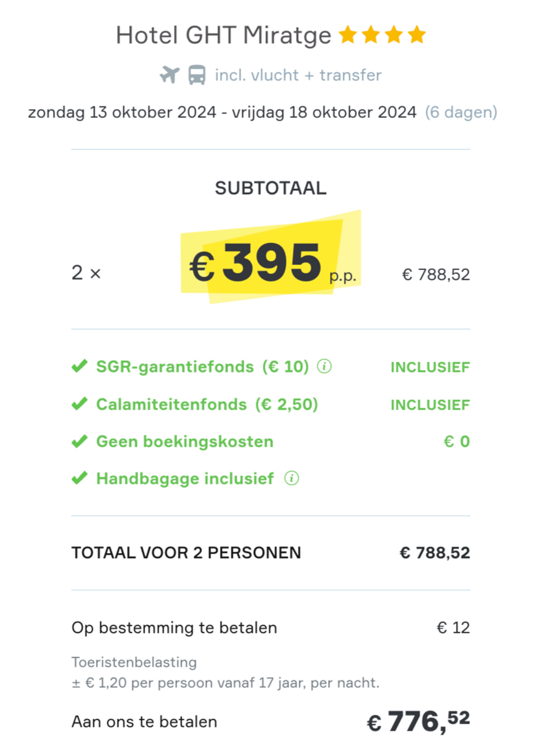The width and height of the screenshot is (541, 756).
Task: Click the Geen boekingskosten green checkmark
Action: pyautogui.click(x=79, y=441)
